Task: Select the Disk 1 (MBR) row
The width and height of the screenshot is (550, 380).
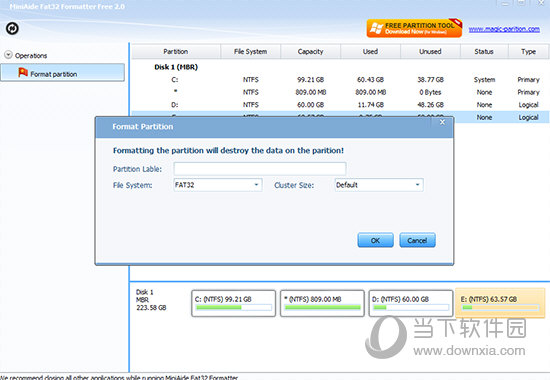Action: click(x=176, y=67)
